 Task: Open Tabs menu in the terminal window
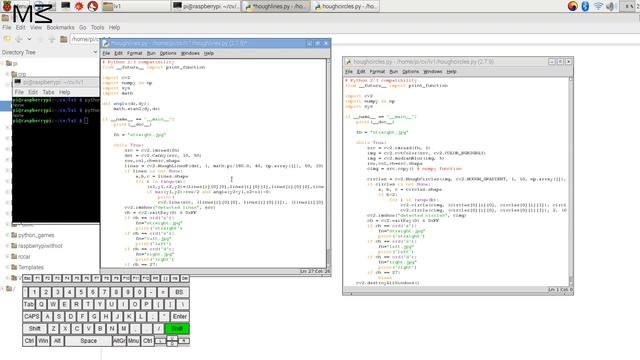click(x=48, y=92)
